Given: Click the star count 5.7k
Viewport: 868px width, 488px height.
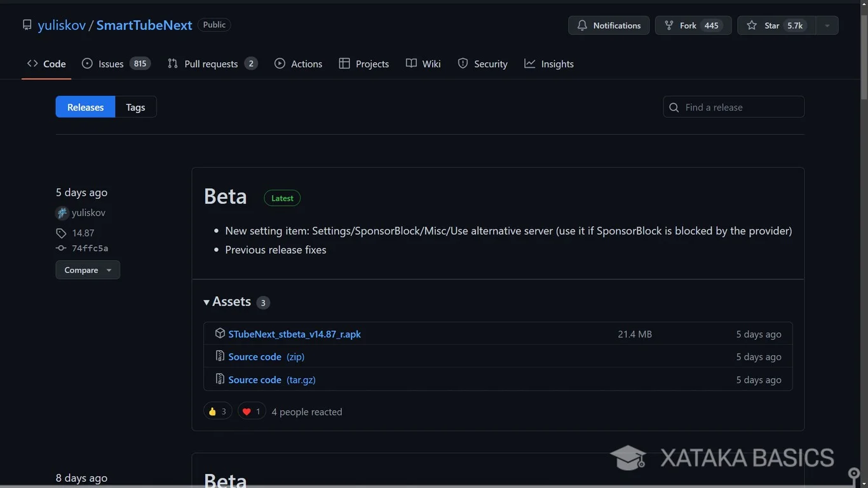Looking at the screenshot, I should (795, 25).
